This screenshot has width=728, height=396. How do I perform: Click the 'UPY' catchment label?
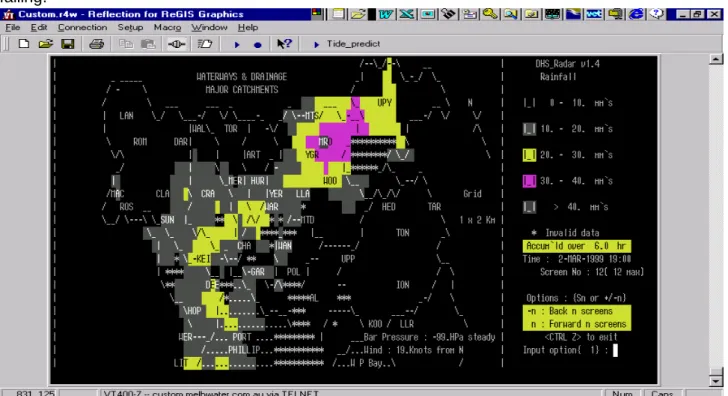click(384, 103)
